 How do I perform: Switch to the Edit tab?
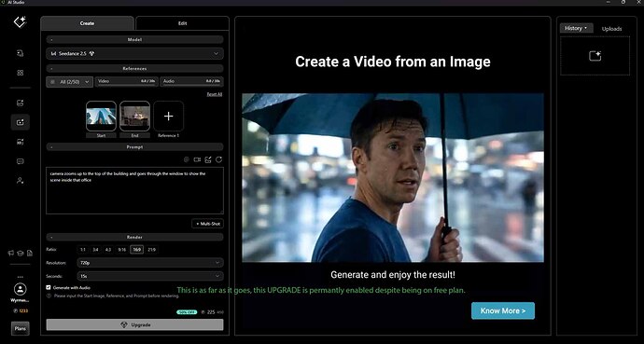click(182, 23)
